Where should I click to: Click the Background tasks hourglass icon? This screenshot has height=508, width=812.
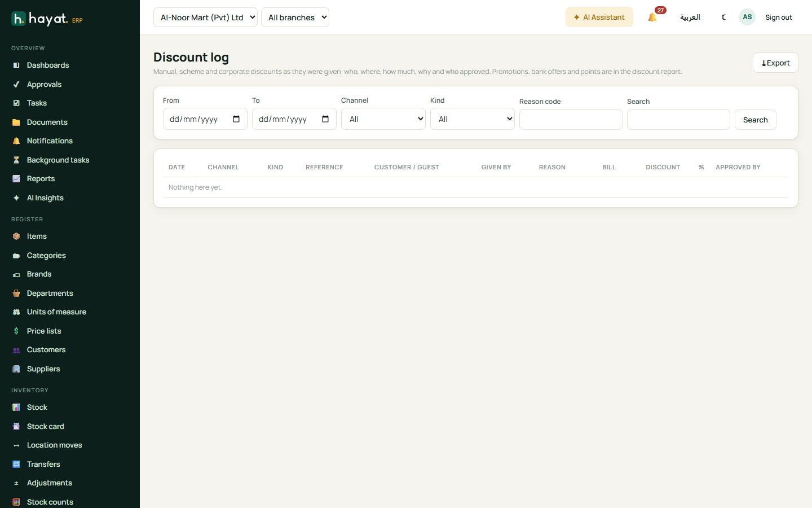click(16, 160)
